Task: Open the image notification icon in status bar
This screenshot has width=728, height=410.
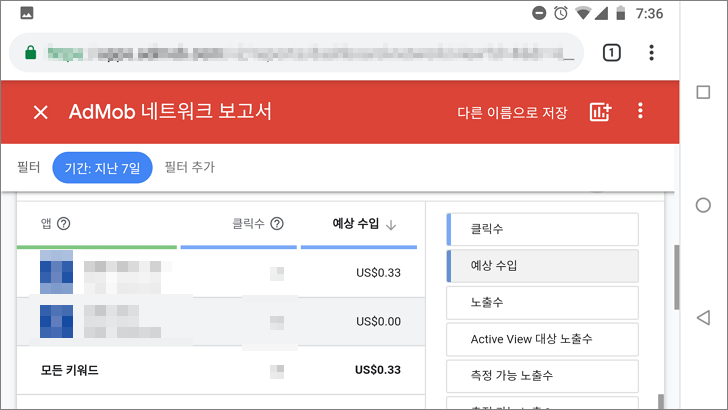Action: (27, 13)
